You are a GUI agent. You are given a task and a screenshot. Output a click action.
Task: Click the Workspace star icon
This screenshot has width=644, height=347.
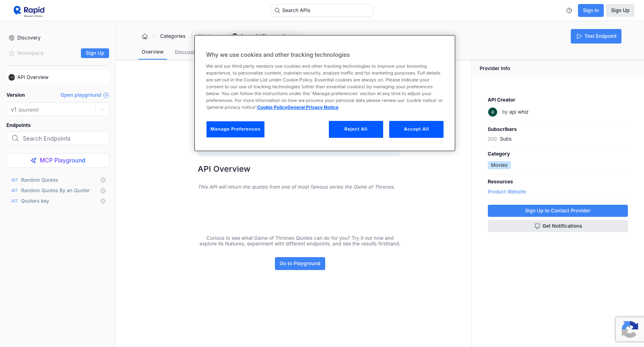pos(12,53)
